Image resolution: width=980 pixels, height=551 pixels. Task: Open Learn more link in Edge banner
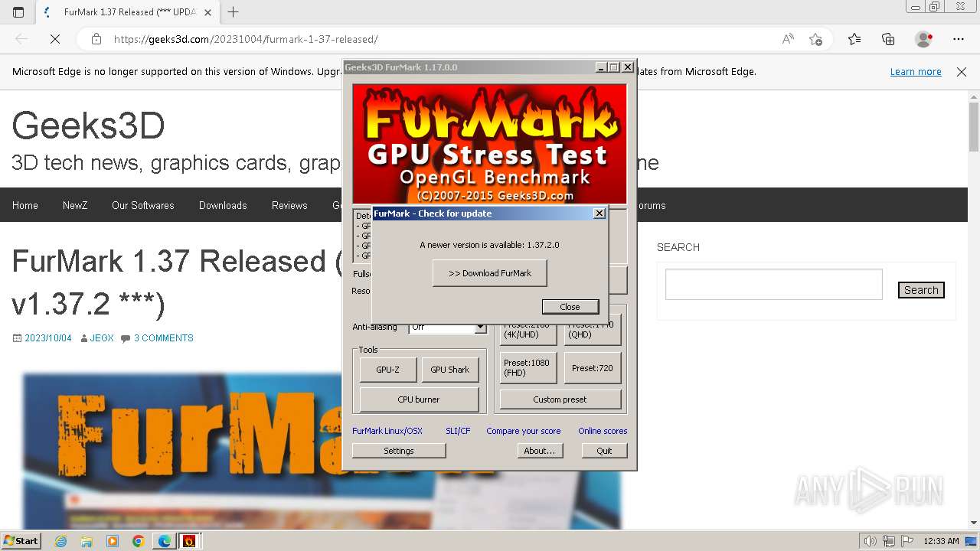point(916,72)
